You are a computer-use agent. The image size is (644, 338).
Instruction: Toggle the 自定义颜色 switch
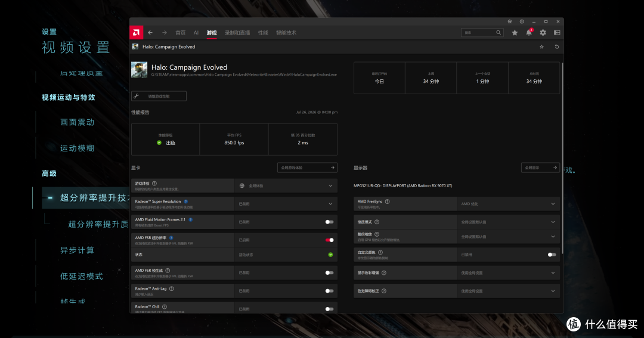pos(552,255)
